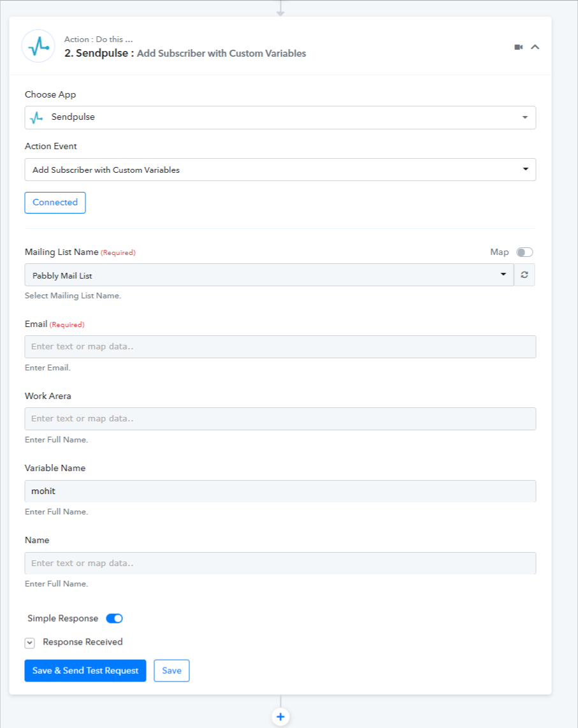
Task: Open the Pabbly Mail List dropdown
Action: (269, 275)
